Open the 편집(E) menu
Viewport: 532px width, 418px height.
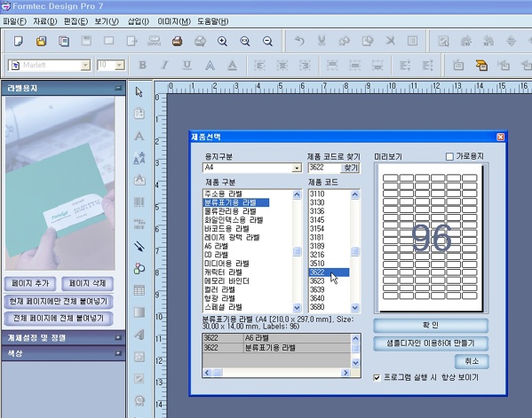click(75, 21)
